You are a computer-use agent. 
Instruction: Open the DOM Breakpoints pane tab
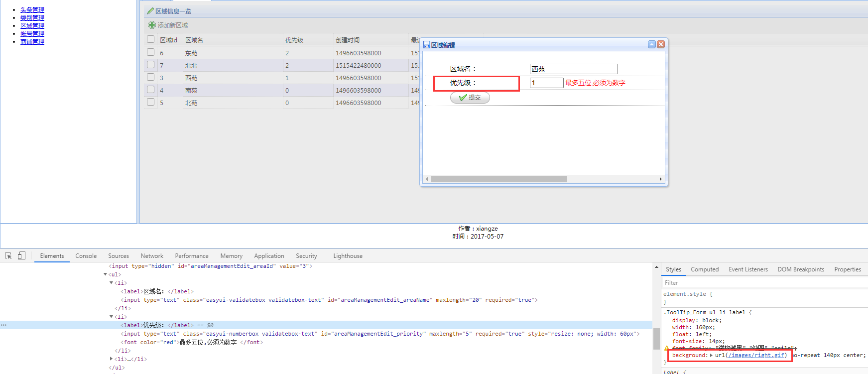click(x=801, y=269)
